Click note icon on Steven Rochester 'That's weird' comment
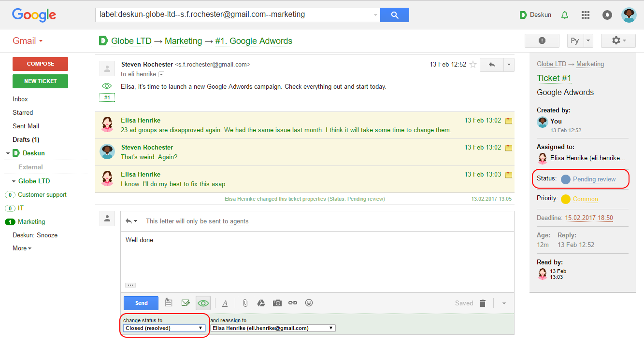 (x=508, y=148)
